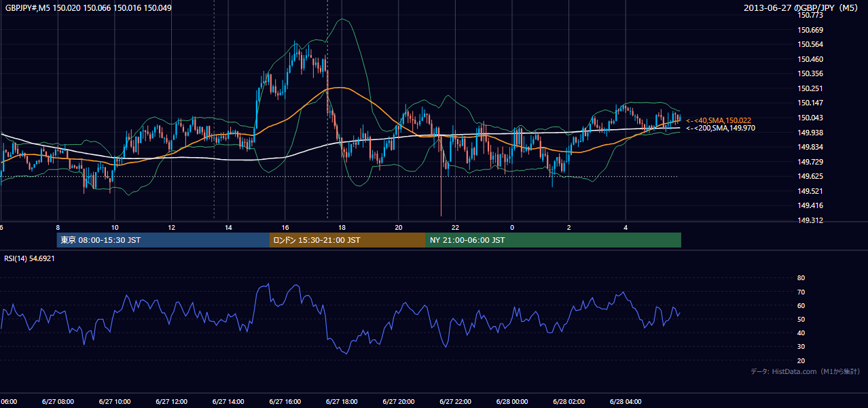The width and height of the screenshot is (868, 408).
Task: Click the 40 SMA 150.022 orange label
Action: click(x=719, y=120)
